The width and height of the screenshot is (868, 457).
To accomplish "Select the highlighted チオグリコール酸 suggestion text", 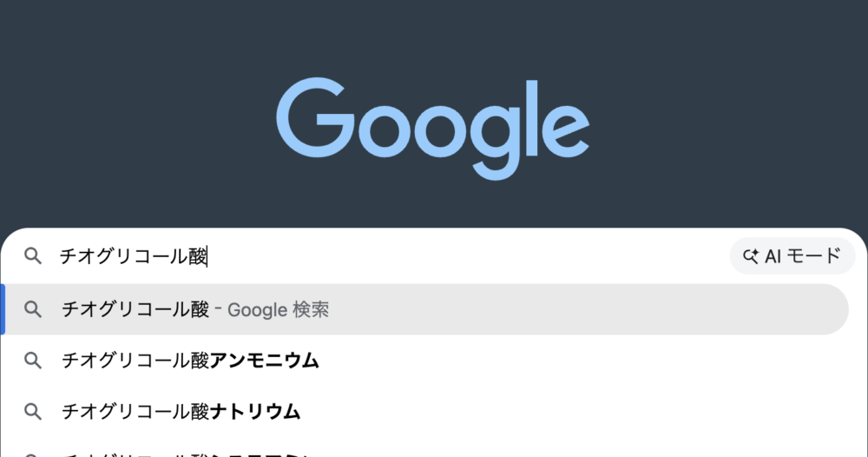I will (135, 309).
